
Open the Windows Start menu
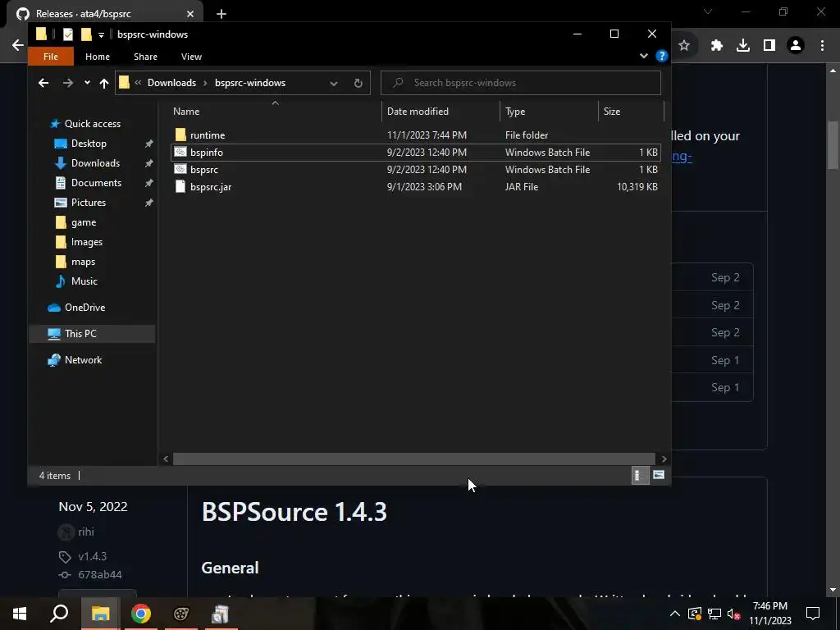click(x=20, y=614)
